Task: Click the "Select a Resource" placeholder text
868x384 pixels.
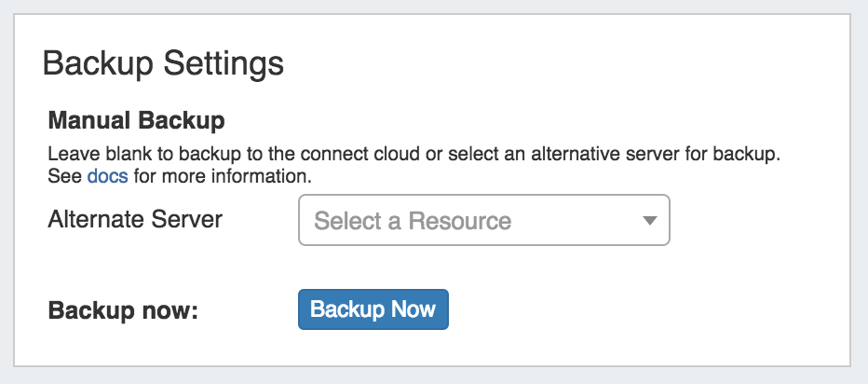Action: [413, 221]
